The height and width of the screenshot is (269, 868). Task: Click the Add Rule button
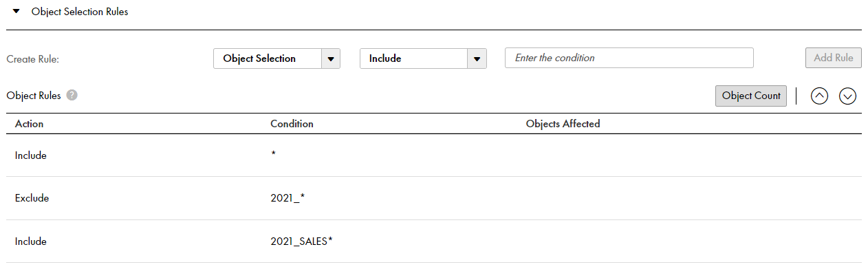[834, 58]
